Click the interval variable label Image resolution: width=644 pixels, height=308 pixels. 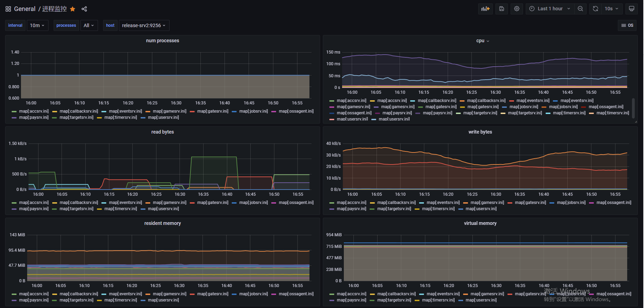point(15,25)
